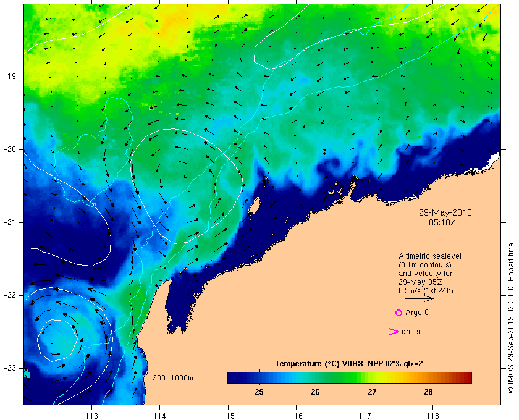The height and width of the screenshot is (420, 519).
Task: Select the 25 label on the color bar
Action: (259, 392)
